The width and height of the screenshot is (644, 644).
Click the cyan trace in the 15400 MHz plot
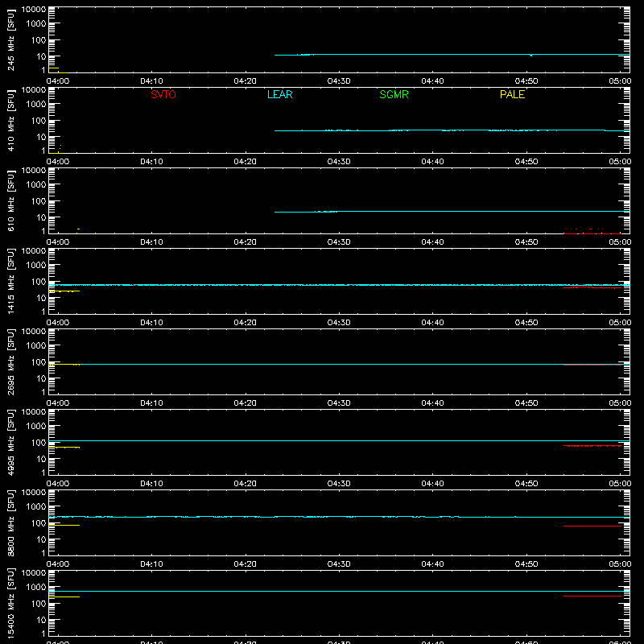339,592
